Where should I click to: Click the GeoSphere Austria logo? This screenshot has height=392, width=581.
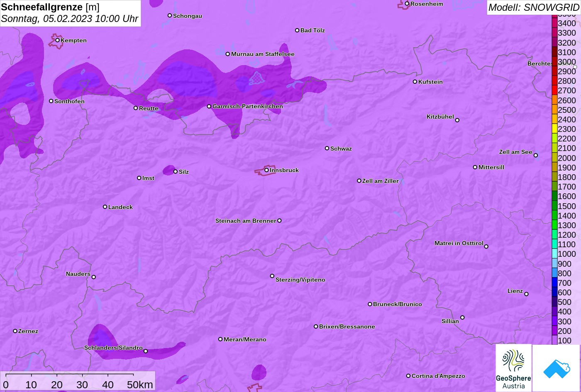coord(513,368)
